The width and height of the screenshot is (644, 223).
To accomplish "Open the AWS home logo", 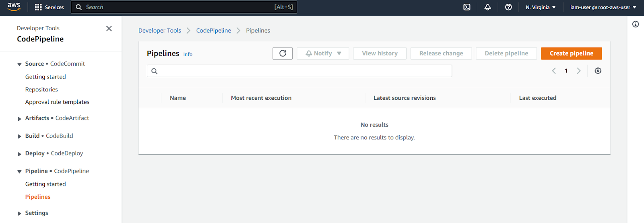I will click(x=14, y=7).
